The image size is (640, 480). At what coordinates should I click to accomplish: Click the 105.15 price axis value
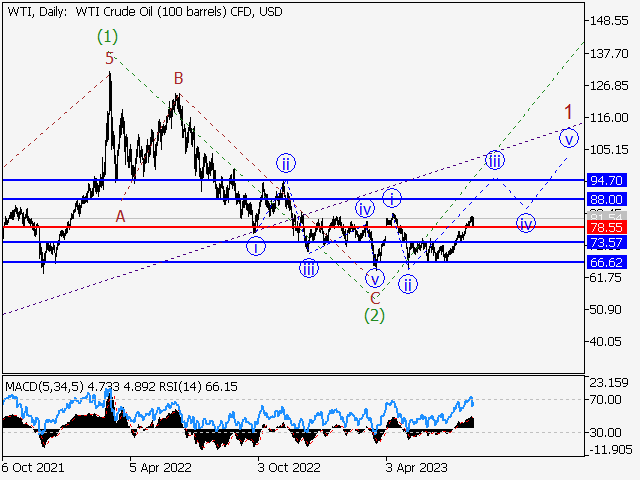pos(609,149)
